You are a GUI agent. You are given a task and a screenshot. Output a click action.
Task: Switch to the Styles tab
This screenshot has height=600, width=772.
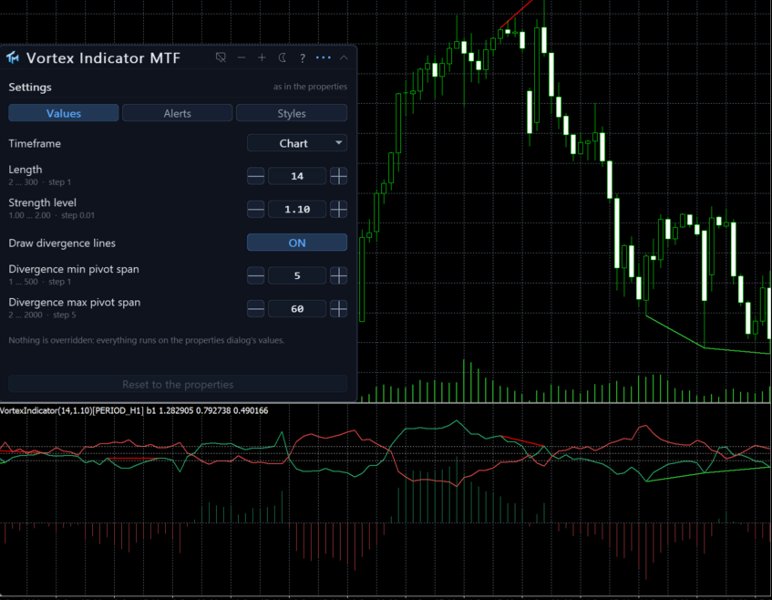point(291,113)
